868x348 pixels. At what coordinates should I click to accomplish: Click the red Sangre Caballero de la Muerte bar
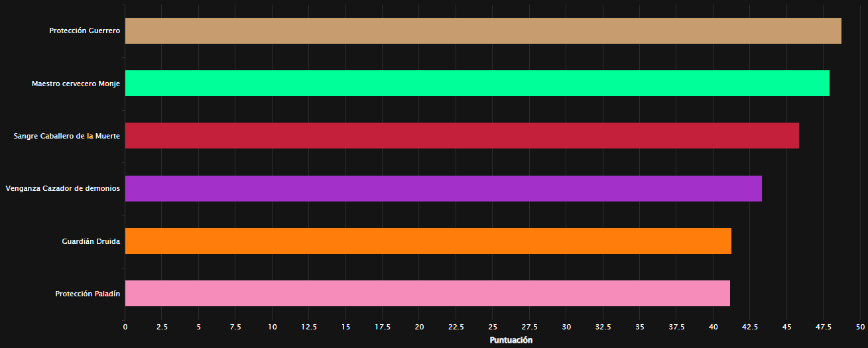click(462, 136)
